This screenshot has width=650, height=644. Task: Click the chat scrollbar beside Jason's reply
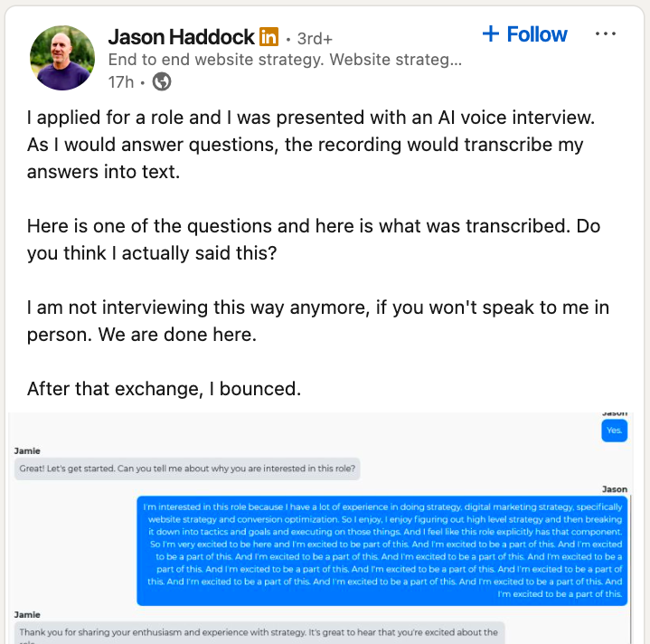point(630,568)
